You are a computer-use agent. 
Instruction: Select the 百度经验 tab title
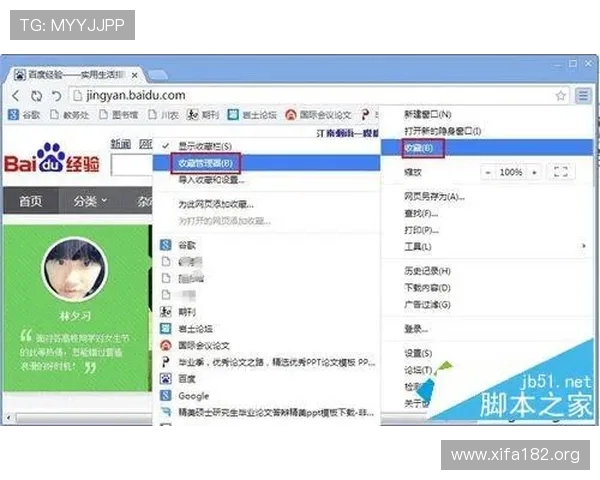pyautogui.click(x=75, y=75)
